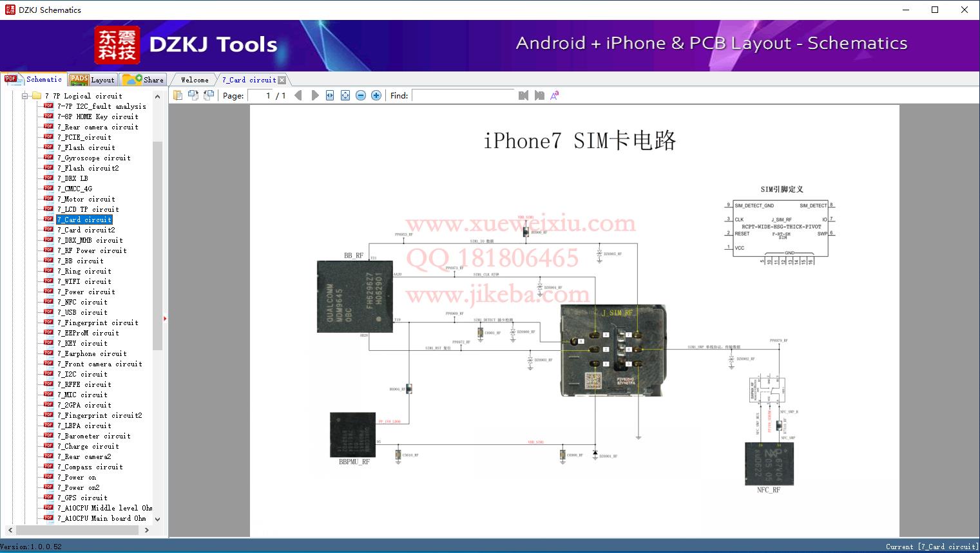Click the copy page icon in toolbar
The width and height of the screenshot is (980, 553).
[x=177, y=95]
